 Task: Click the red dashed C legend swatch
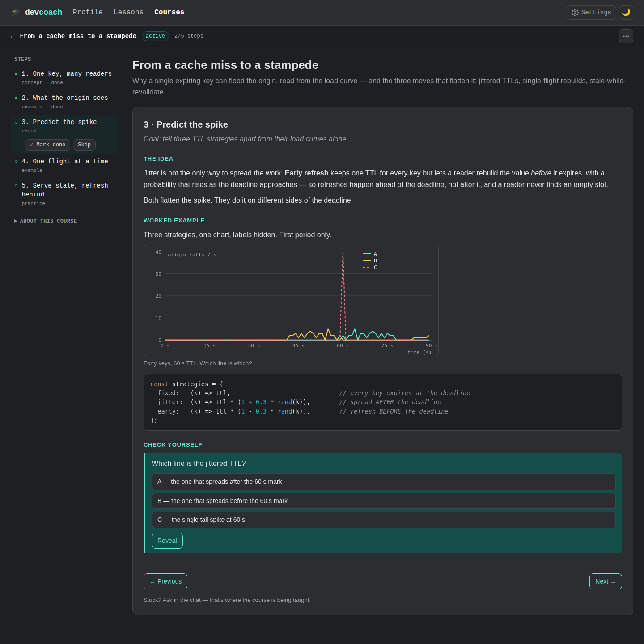pyautogui.click(x=367, y=267)
